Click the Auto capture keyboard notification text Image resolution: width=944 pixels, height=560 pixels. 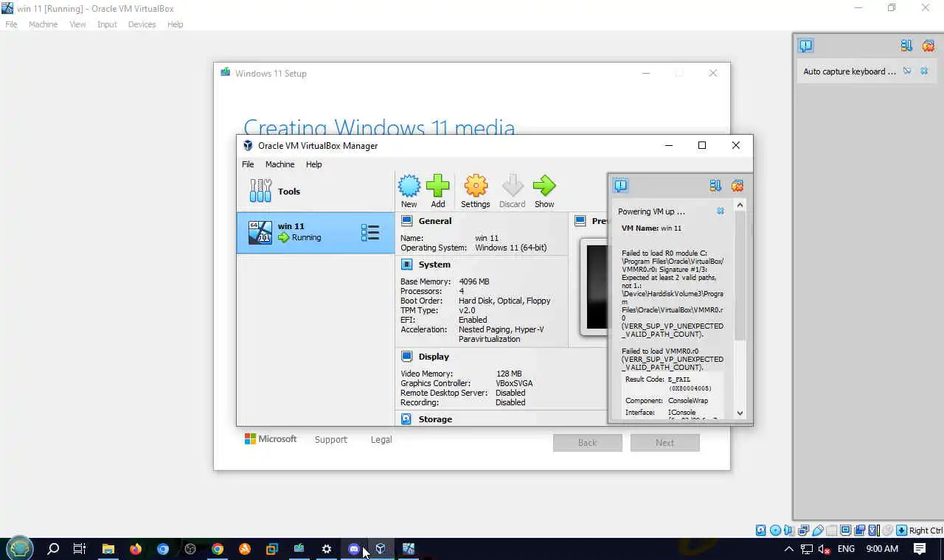[850, 71]
